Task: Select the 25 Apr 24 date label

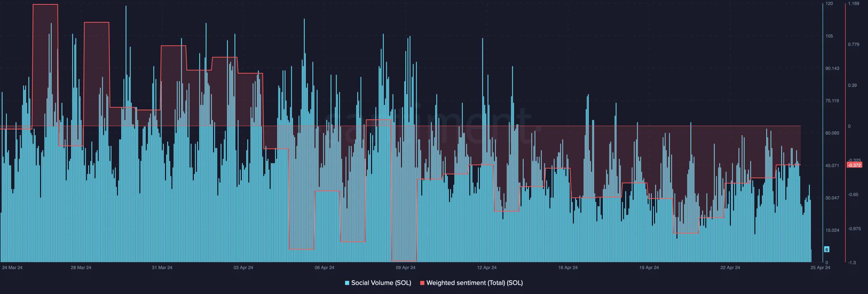Action: tap(820, 268)
